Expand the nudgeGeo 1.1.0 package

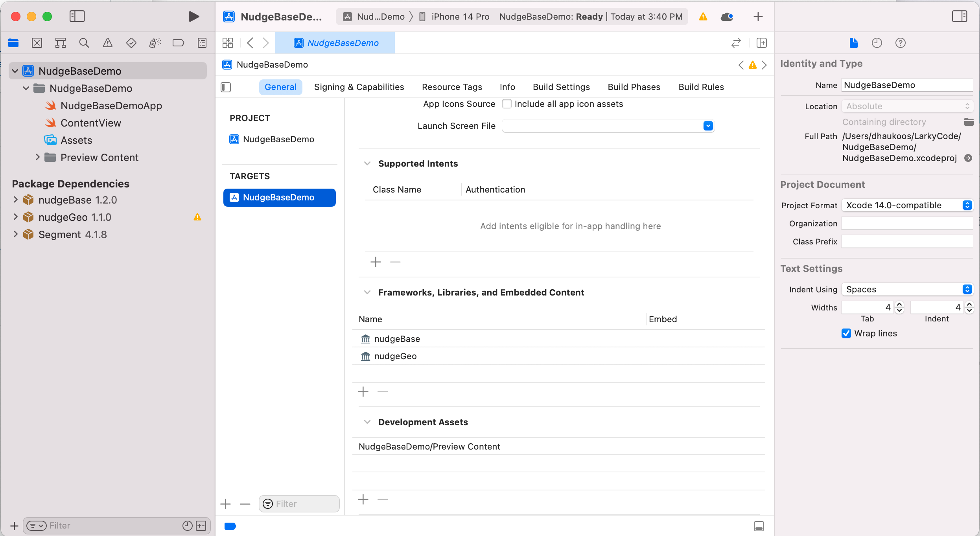pos(15,217)
